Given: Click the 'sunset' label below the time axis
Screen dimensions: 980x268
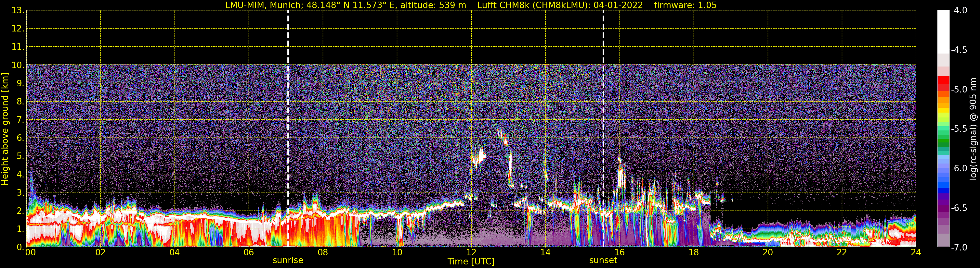Looking at the screenshot, I should (603, 261).
